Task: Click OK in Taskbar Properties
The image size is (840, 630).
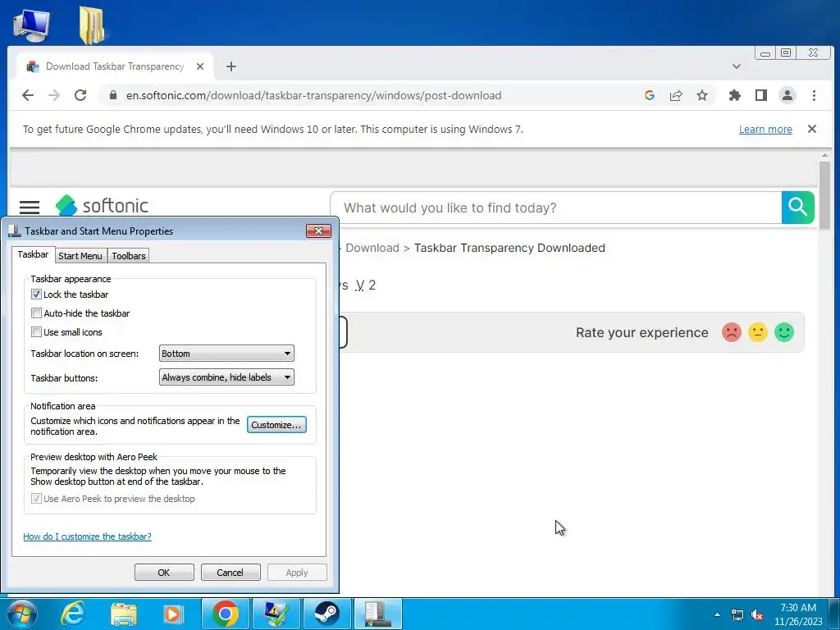Action: pyautogui.click(x=164, y=572)
